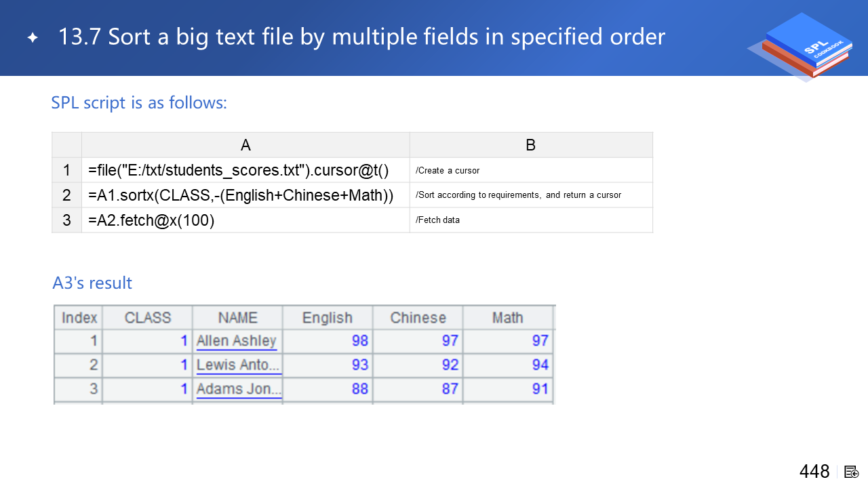This screenshot has width=868, height=488.
Task: Click the CLASS column header
Action: tap(148, 318)
